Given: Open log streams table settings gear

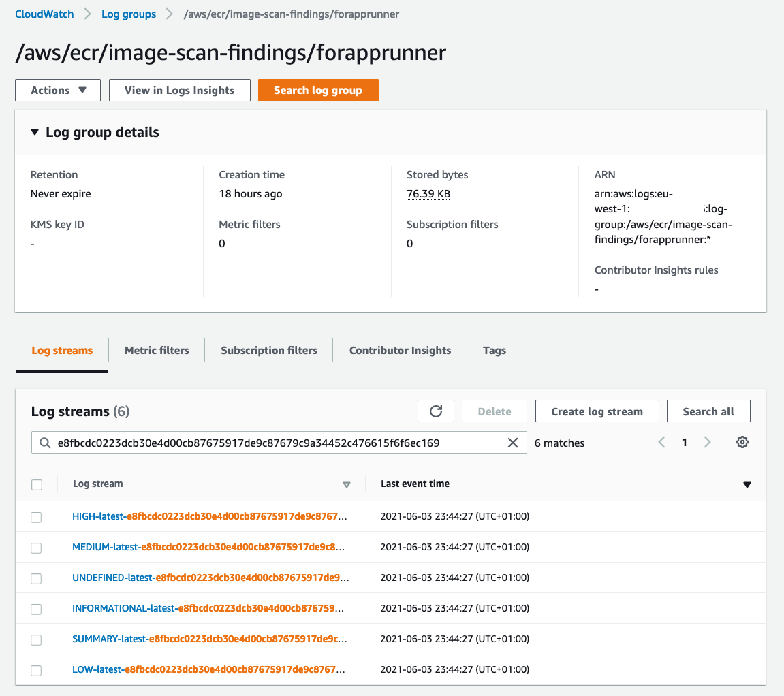Looking at the screenshot, I should pos(742,442).
